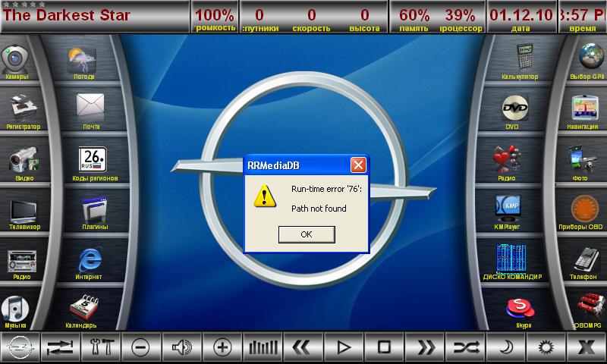This screenshot has height=364, width=607.
Task: Click the высота altitude readout
Action: pos(364,20)
